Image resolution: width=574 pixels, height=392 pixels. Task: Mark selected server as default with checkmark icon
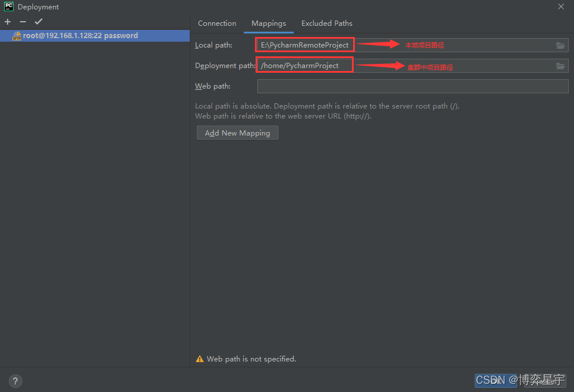(39, 22)
